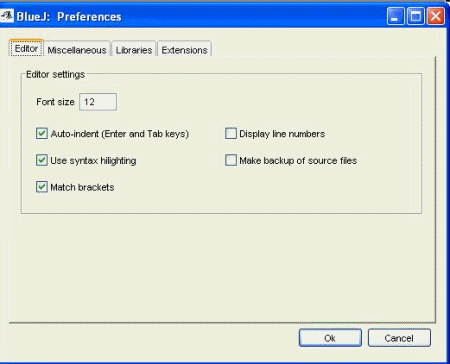
Task: Go to the Extensions tab
Action: (184, 50)
